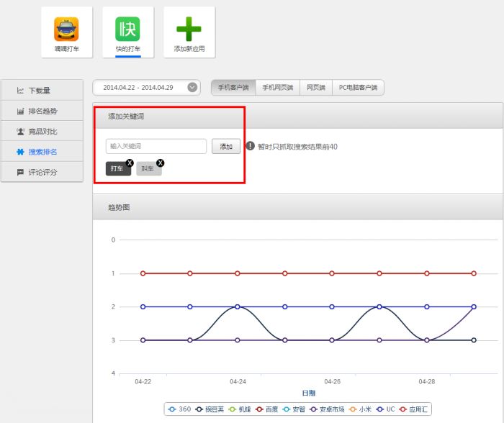Toggle the 机锋 legend series
504x423 pixels.
240,409
